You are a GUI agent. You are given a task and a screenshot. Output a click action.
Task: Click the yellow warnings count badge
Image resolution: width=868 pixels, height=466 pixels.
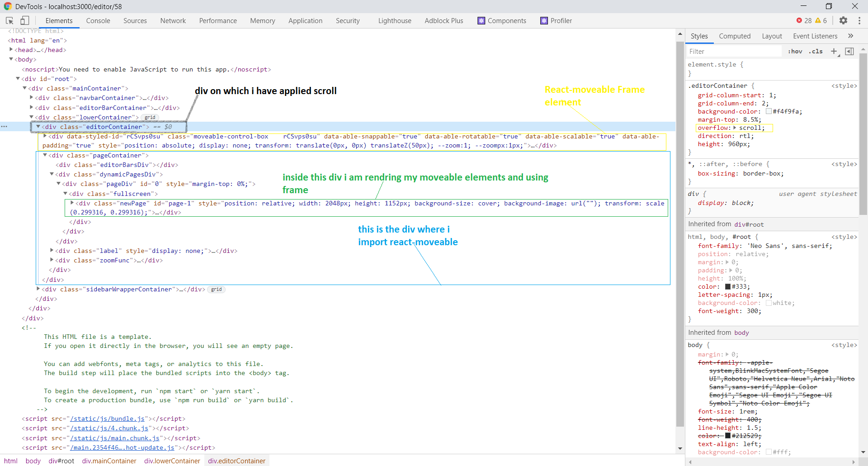[x=821, y=21]
